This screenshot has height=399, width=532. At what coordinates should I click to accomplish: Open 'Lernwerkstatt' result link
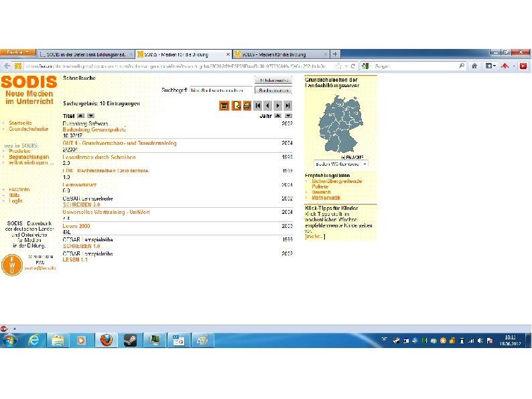[x=79, y=184]
